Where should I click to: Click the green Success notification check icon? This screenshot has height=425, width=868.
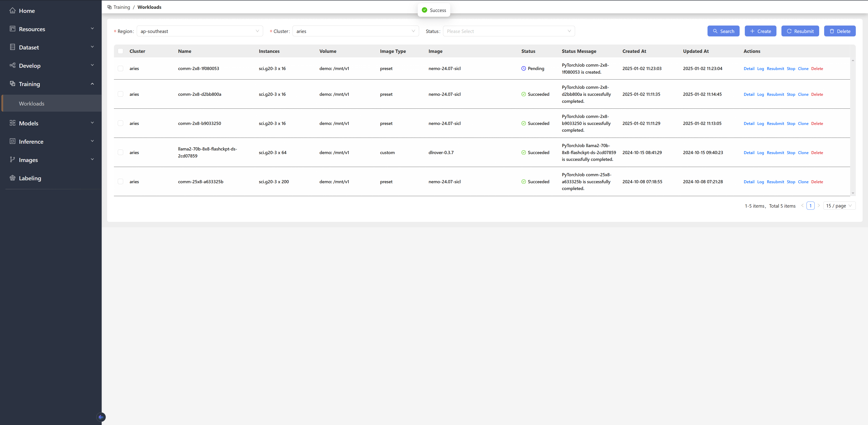click(425, 10)
